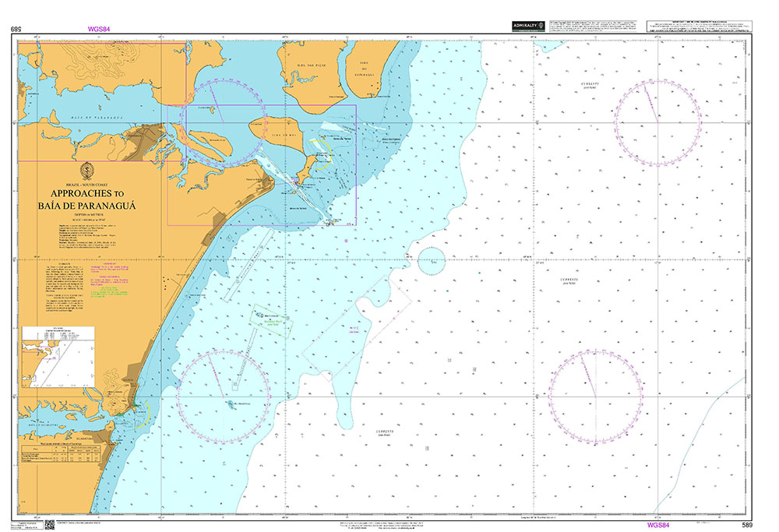Image resolution: width=779 pixels, height=532 pixels.
Task: Click the purple WGS84 label at bottom right
Action: click(x=658, y=526)
